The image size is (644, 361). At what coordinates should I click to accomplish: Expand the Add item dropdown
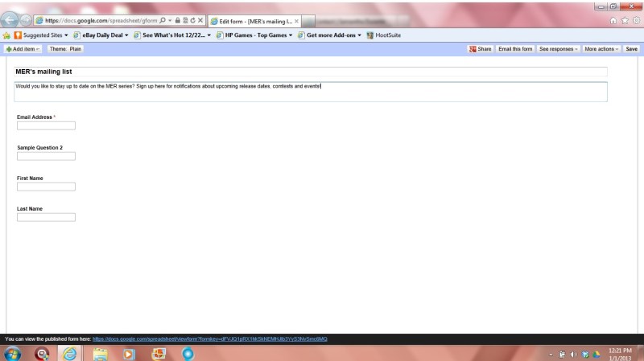click(23, 49)
